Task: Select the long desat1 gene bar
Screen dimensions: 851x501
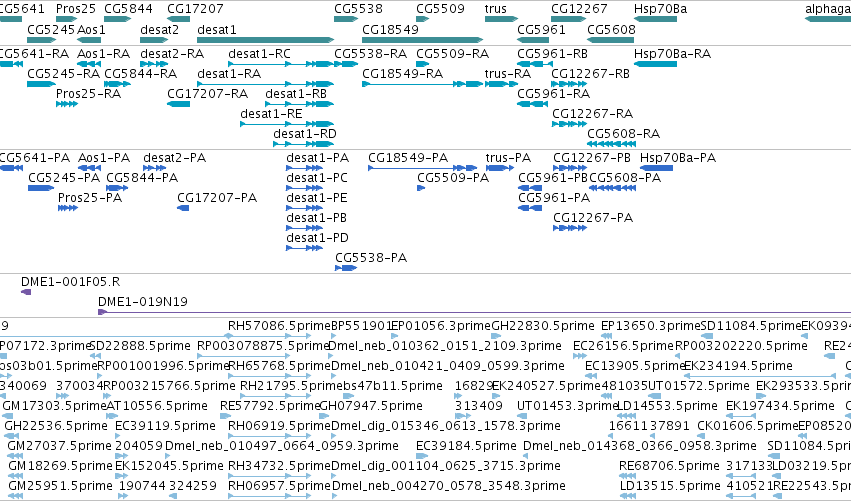Action: pyautogui.click(x=265, y=40)
